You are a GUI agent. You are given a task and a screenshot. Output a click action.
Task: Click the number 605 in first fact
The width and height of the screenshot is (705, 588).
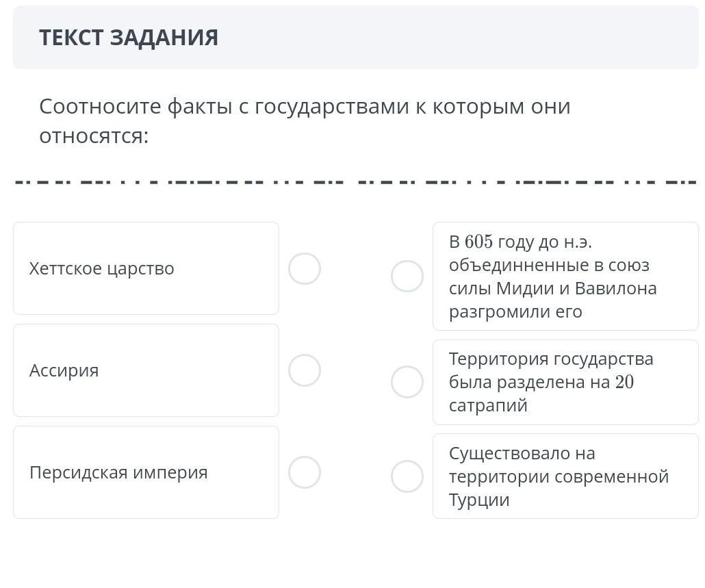point(478,242)
